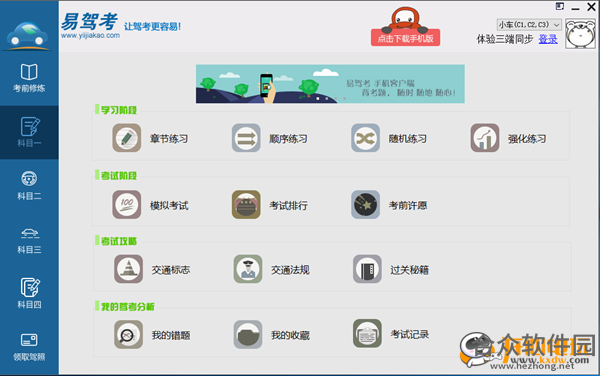Screen dimensions: 600x376
Task: Start 模拟考试 mock exam icon
Action: pyautogui.click(x=127, y=205)
